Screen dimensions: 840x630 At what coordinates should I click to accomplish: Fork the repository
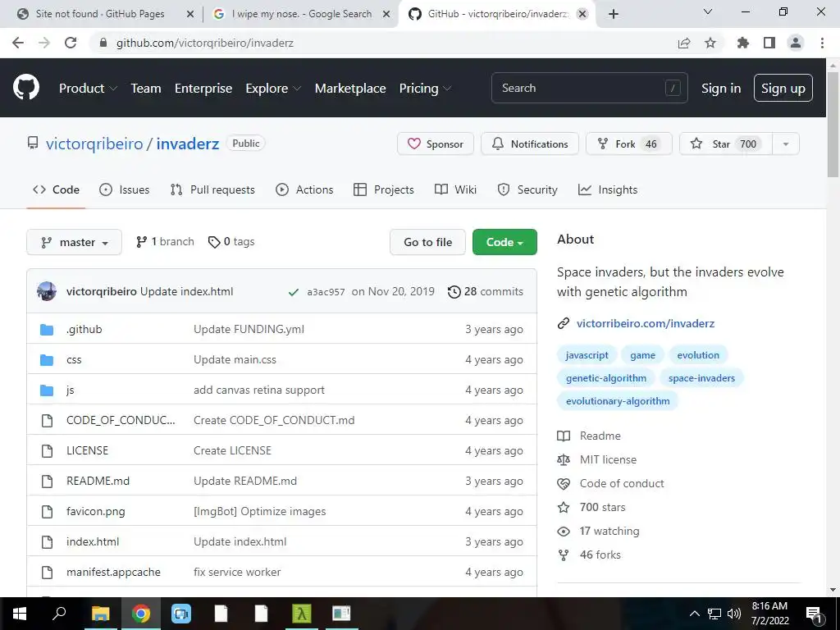coord(629,144)
